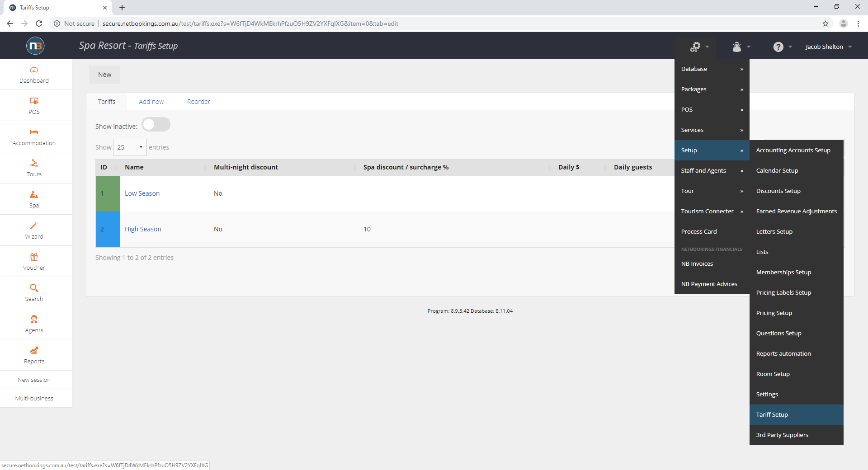Viewport: 868px width, 470px height.
Task: Reload the page with the refresh icon
Action: click(39, 23)
